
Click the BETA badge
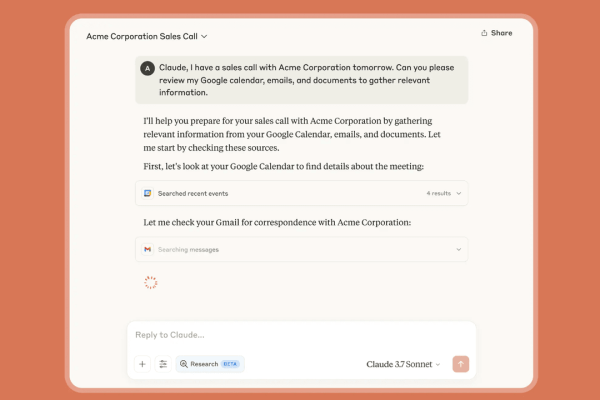click(x=230, y=364)
